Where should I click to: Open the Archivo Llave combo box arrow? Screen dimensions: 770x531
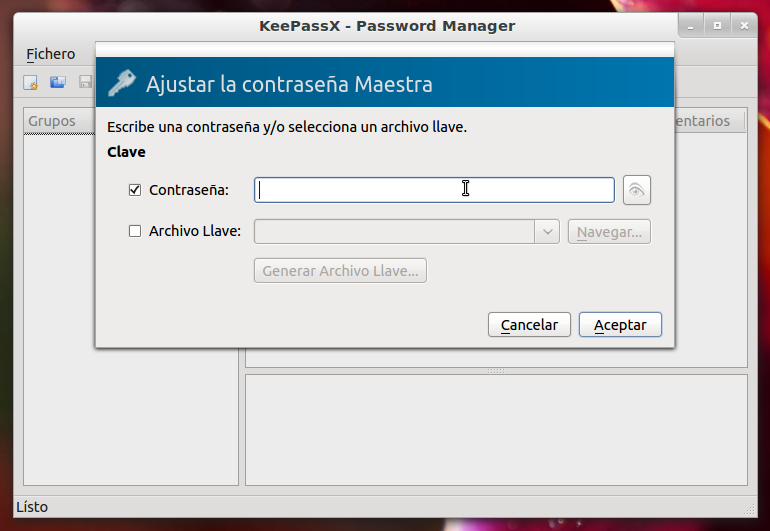pos(547,231)
